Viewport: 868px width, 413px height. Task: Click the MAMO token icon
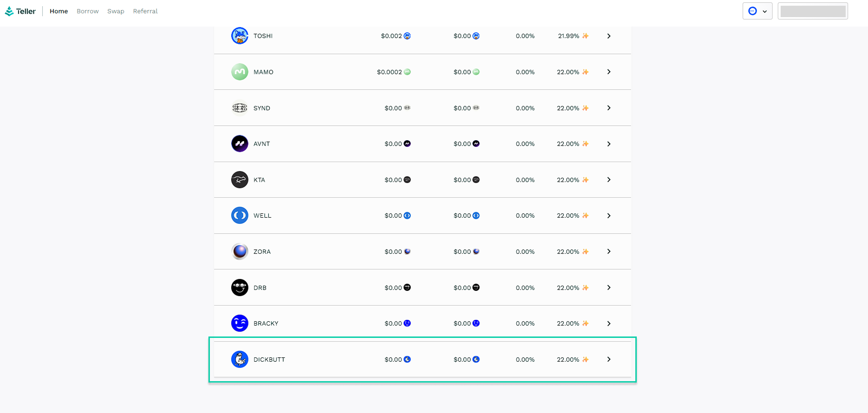coord(240,72)
